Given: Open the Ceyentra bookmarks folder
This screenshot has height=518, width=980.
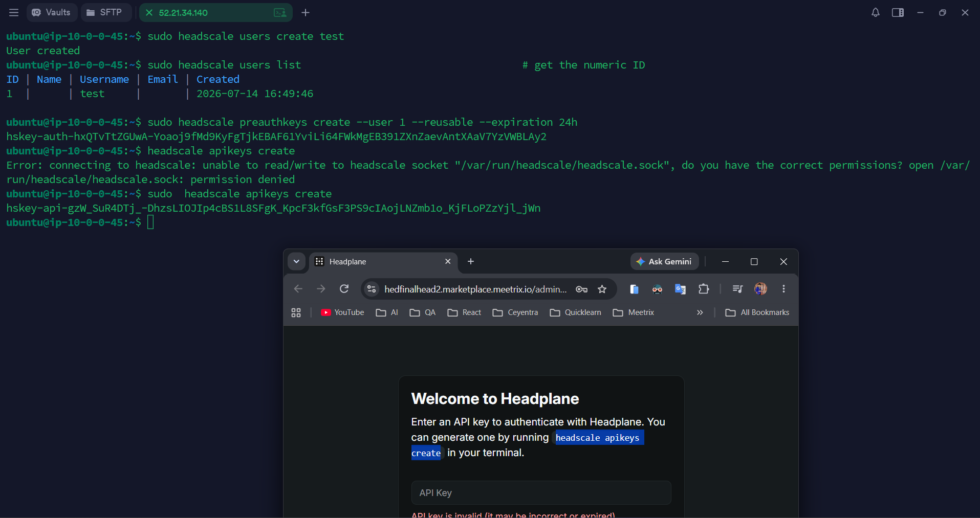Looking at the screenshot, I should pos(515,312).
